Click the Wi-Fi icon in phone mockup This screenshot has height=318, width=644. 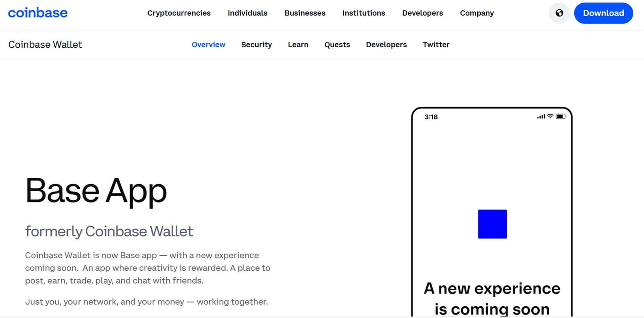550,116
